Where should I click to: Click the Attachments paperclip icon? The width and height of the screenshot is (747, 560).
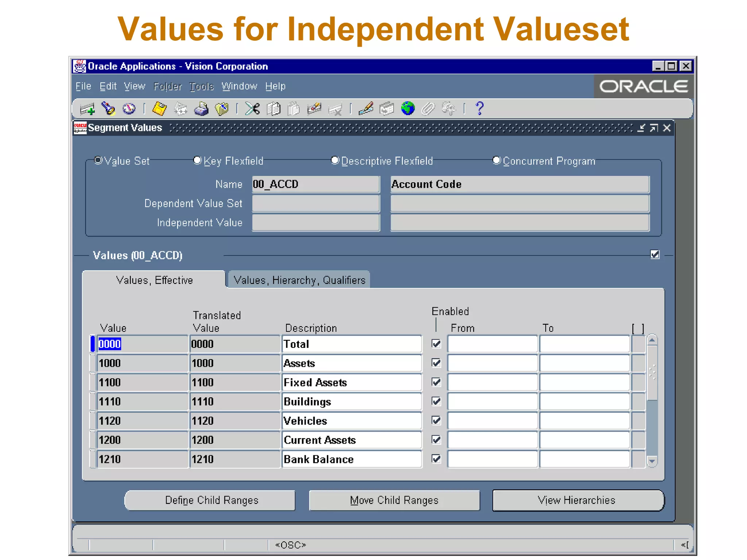pyautogui.click(x=428, y=109)
